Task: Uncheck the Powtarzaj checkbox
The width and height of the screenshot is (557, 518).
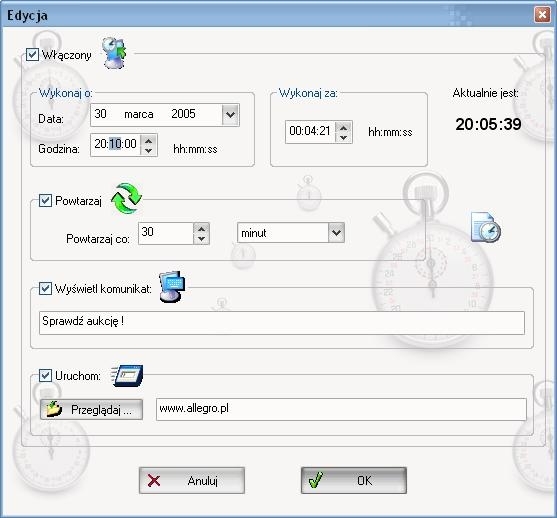Action: 45,200
